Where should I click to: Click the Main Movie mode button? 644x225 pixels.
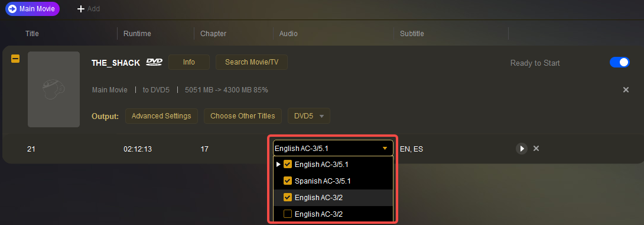click(x=32, y=9)
